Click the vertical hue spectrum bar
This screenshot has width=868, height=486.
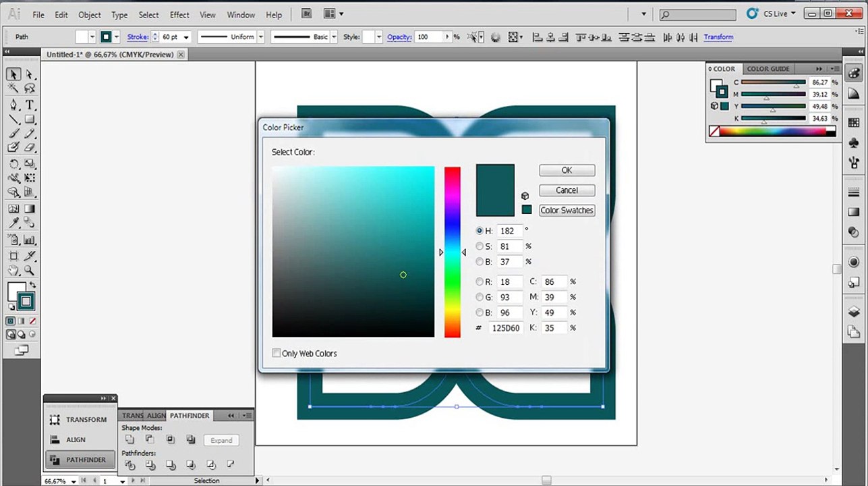453,252
